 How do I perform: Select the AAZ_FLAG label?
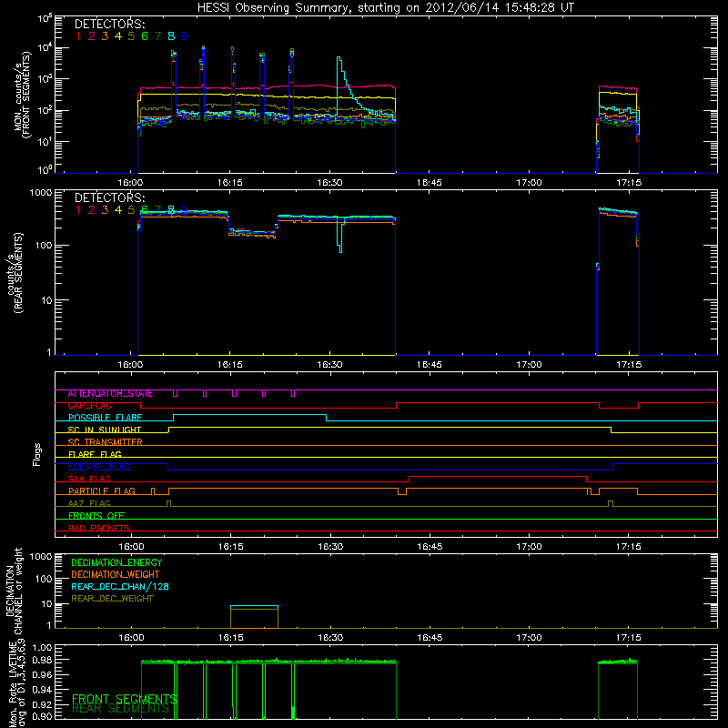(89, 503)
